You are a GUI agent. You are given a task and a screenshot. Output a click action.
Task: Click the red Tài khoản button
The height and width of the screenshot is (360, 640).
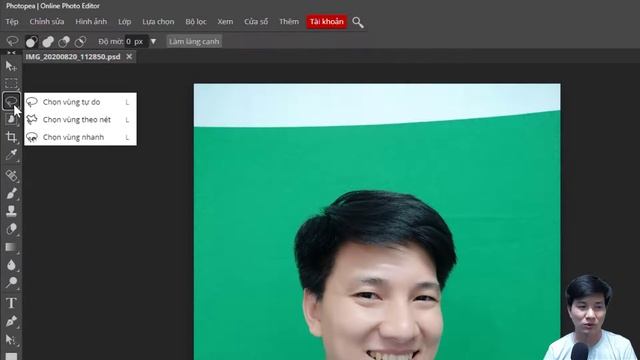(x=327, y=22)
